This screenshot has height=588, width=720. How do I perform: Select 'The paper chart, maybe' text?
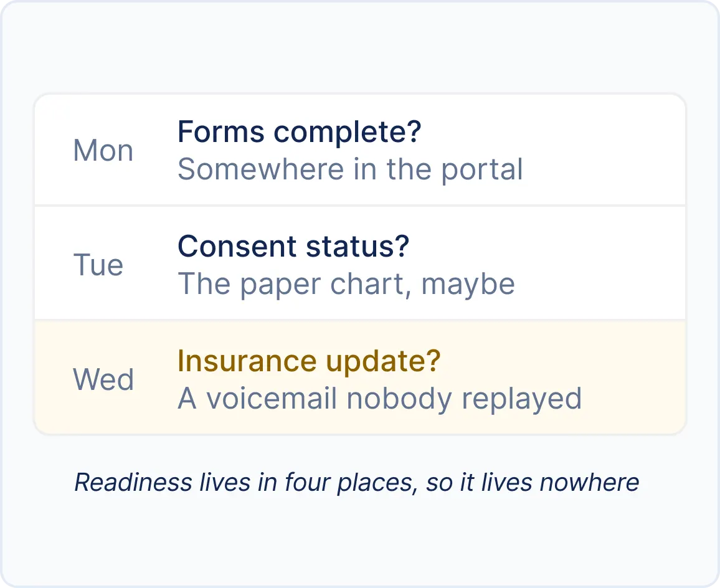click(346, 285)
